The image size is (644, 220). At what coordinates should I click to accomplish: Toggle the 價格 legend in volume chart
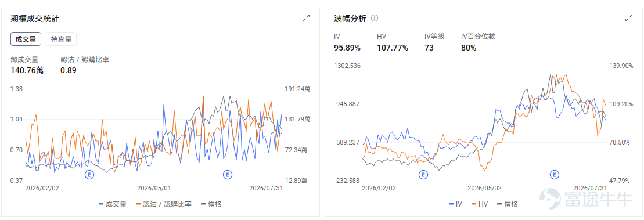coord(211,204)
